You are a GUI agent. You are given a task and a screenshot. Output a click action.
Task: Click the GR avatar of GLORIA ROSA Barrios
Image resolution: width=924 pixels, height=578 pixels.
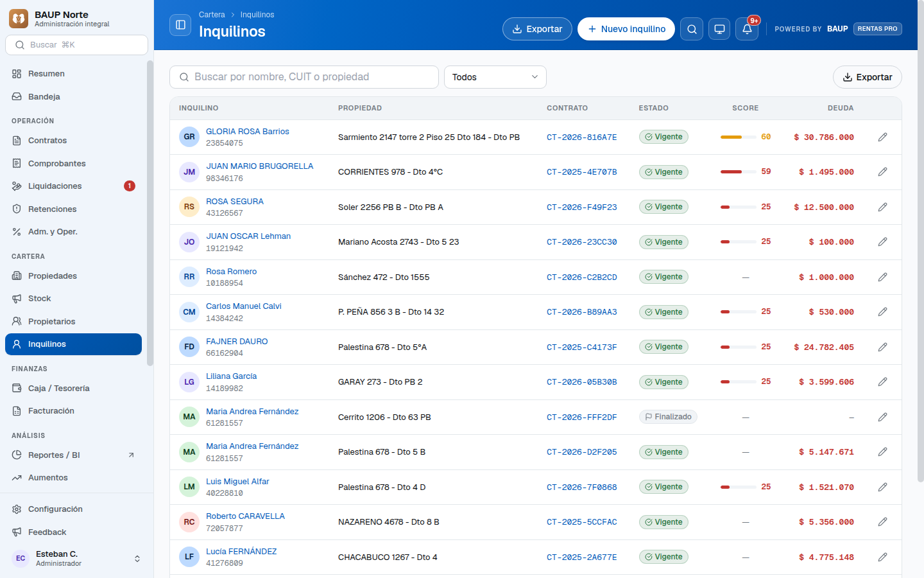coord(189,137)
